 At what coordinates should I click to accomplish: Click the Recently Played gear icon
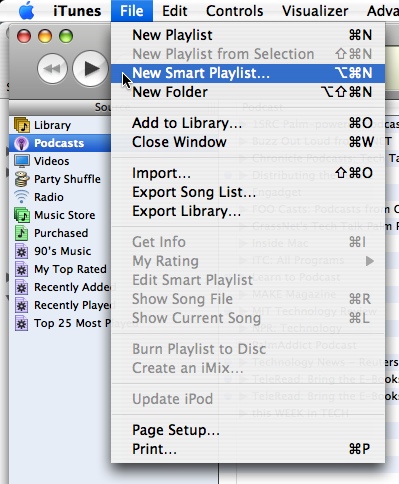(x=22, y=305)
